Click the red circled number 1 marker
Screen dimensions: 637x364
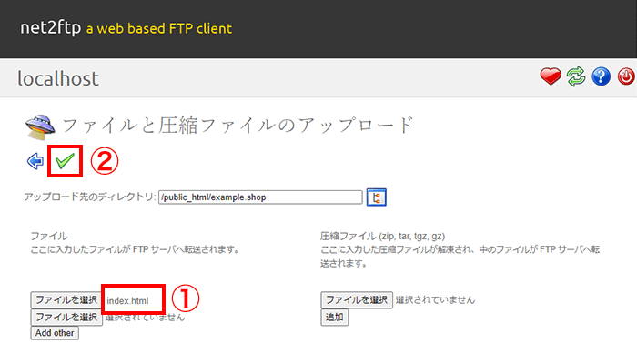click(x=186, y=298)
